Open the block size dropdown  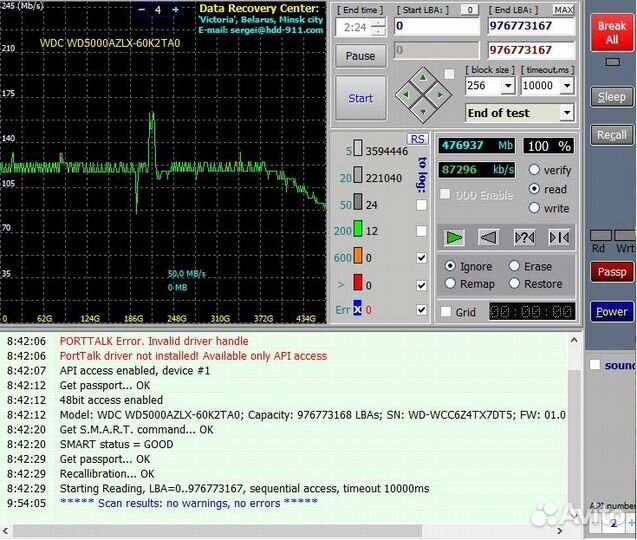click(x=507, y=86)
